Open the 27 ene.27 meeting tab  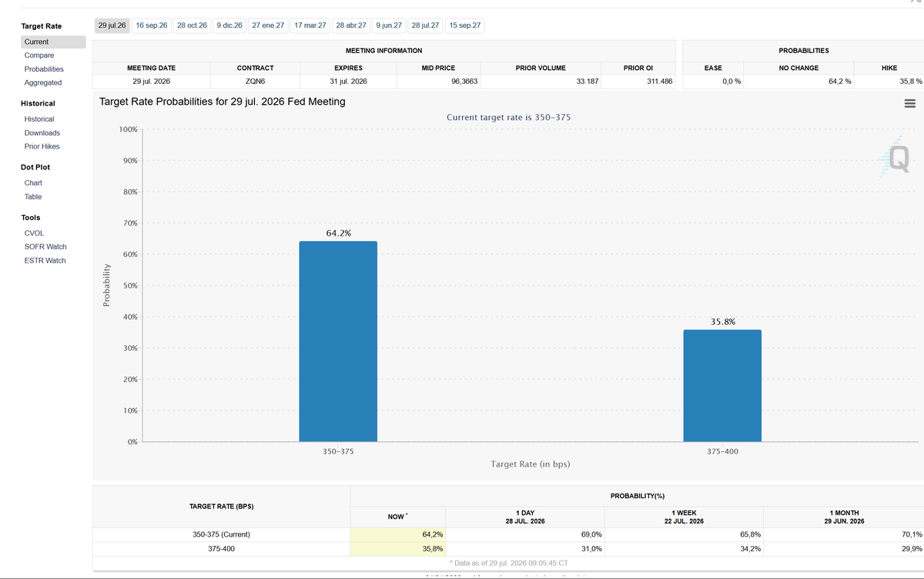pos(268,25)
